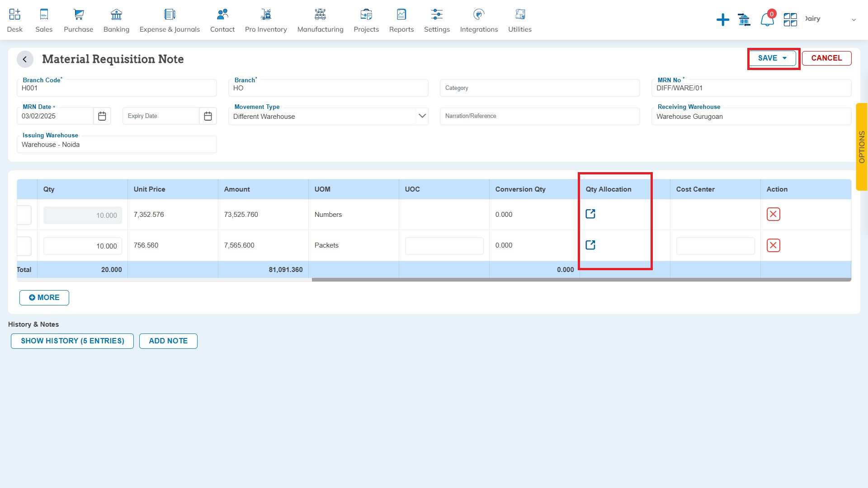868x488 pixels.
Task: Click the table horizontal scrollbar
Action: point(581,280)
